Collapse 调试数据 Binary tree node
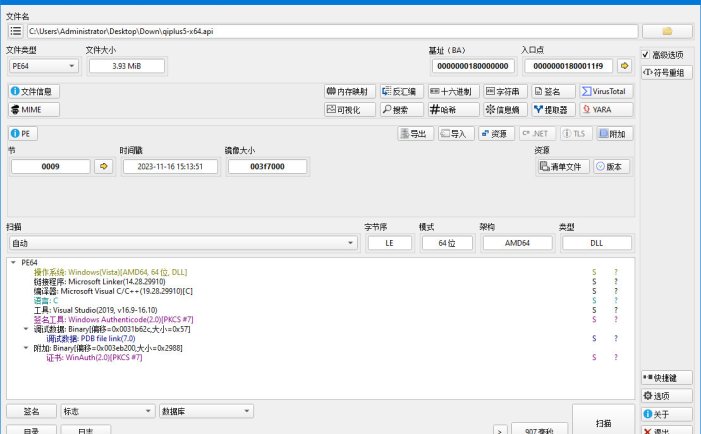 tap(25, 329)
